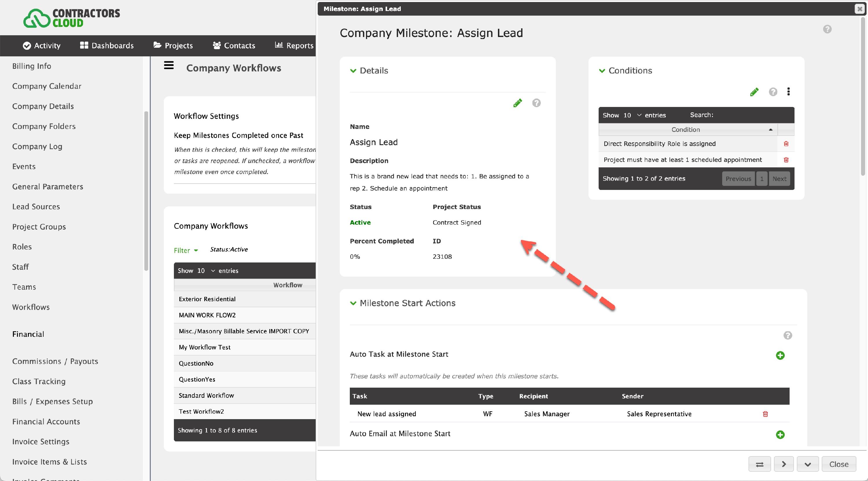This screenshot has height=481, width=868.
Task: Click 'Direct Responsibility Role is assigned' condition text
Action: [659, 144]
